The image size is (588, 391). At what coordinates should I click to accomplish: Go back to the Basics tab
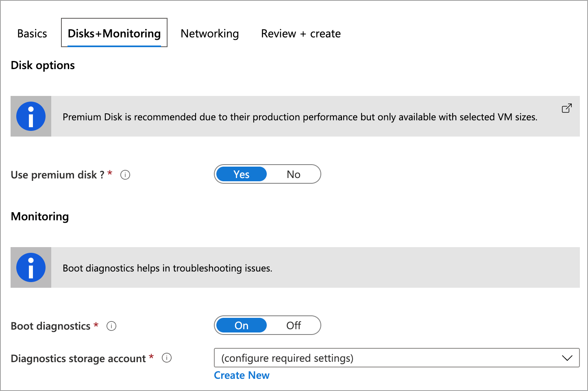coord(32,33)
